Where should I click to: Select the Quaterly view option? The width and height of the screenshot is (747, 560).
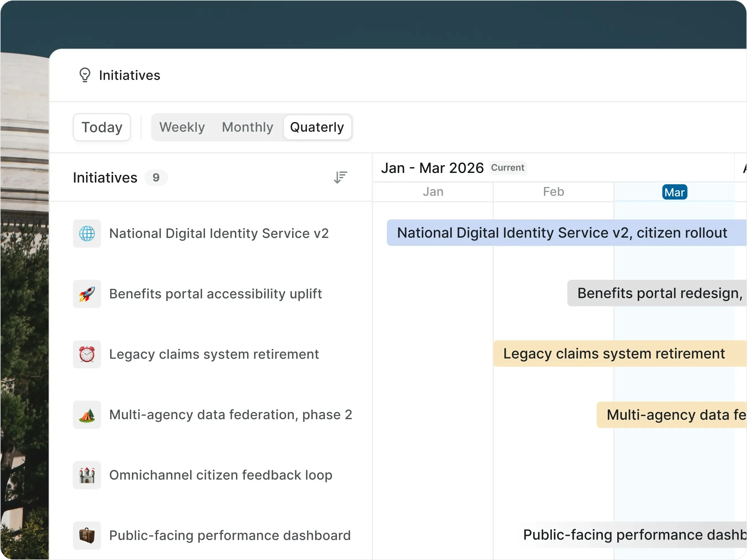tap(317, 127)
